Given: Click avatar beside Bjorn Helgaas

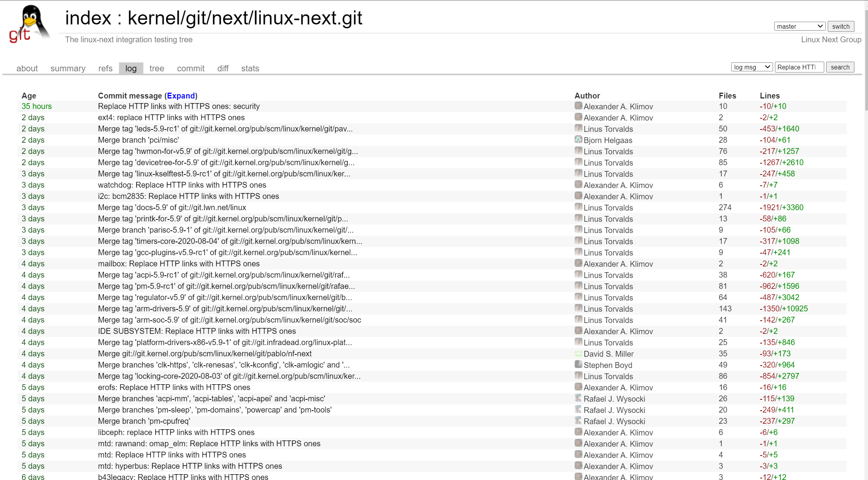Looking at the screenshot, I should (x=578, y=139).
